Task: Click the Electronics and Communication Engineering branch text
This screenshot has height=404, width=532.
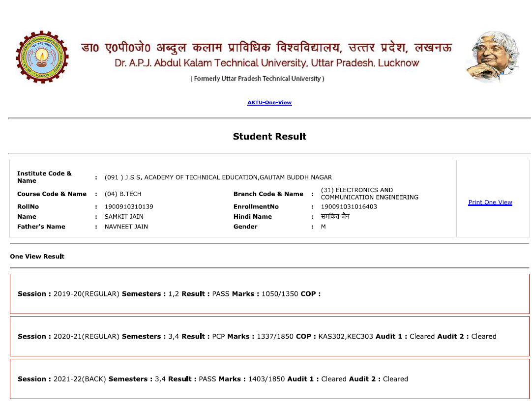Action: coord(369,194)
